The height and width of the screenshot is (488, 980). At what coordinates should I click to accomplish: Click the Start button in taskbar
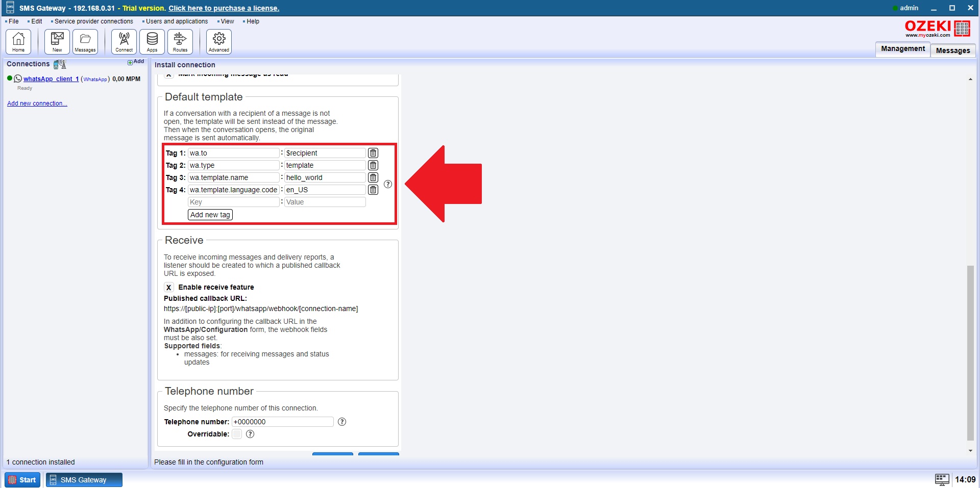coord(22,480)
